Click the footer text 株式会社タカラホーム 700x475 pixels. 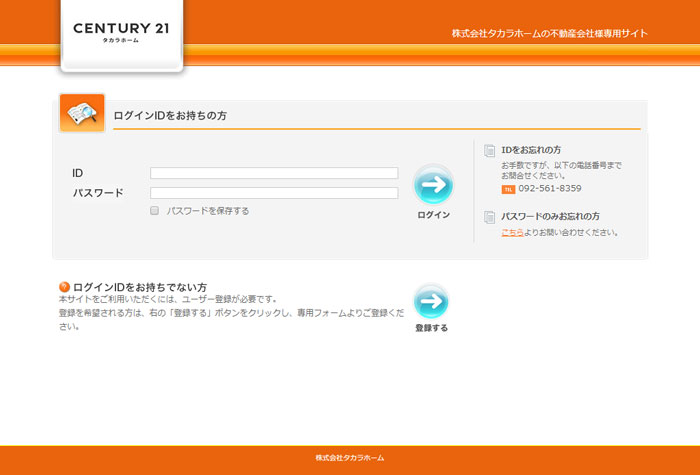[x=350, y=458]
